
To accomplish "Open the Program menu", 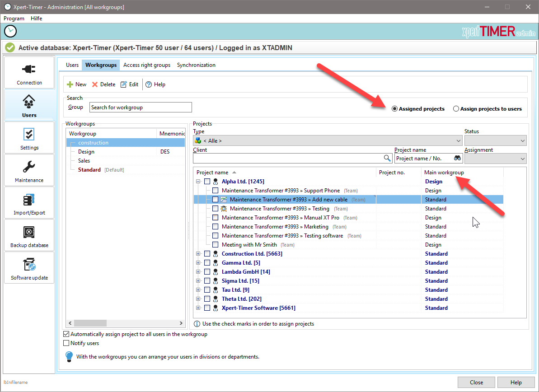I will tap(14, 19).
